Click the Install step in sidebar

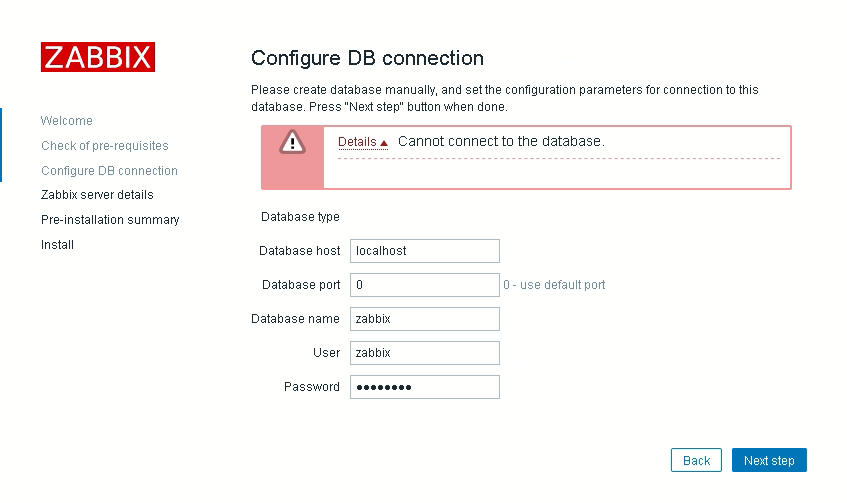[x=57, y=245]
